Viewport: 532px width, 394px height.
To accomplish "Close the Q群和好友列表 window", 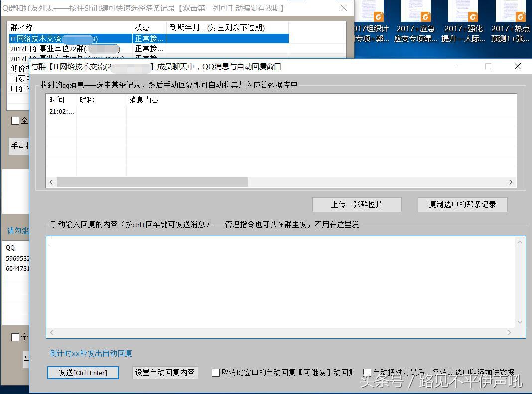I will [x=343, y=8].
